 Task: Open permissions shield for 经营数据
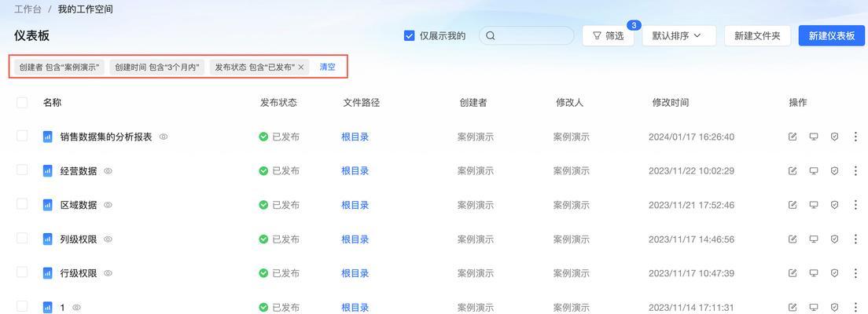835,171
